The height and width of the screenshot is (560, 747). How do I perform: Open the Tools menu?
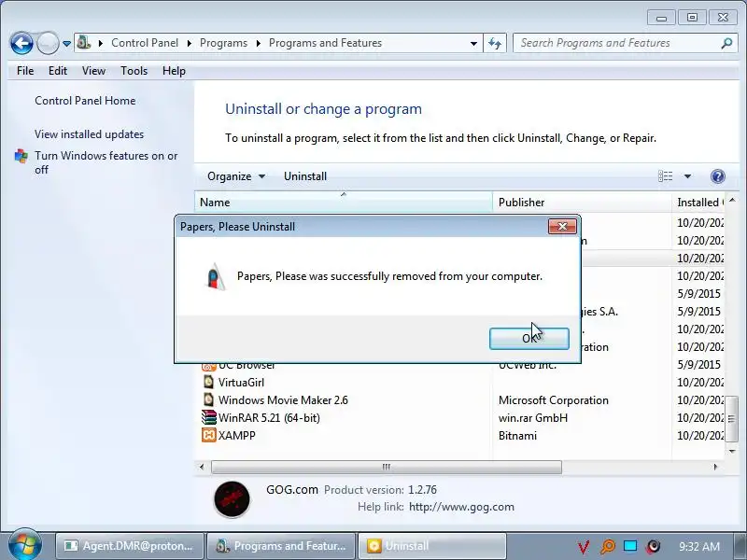pos(134,71)
